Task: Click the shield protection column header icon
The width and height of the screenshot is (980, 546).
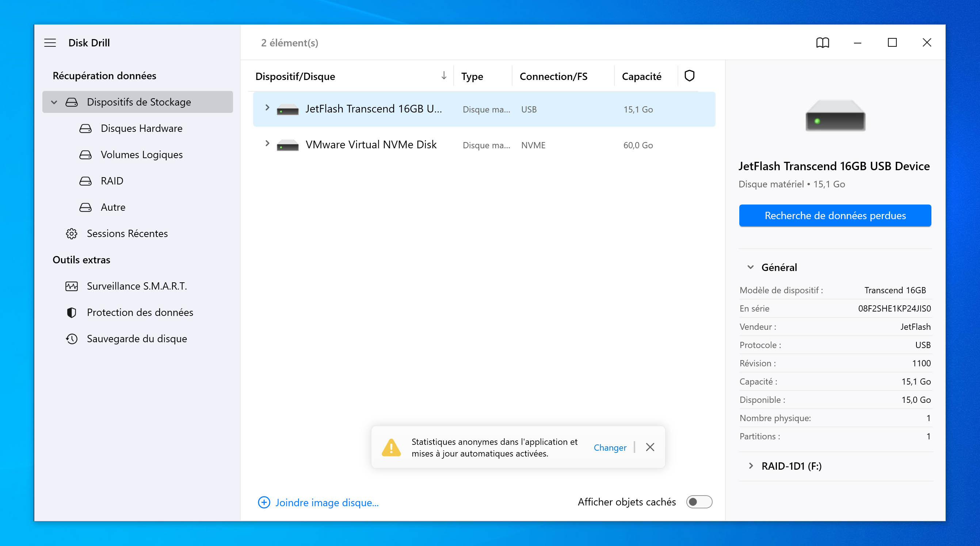Action: pyautogui.click(x=689, y=76)
